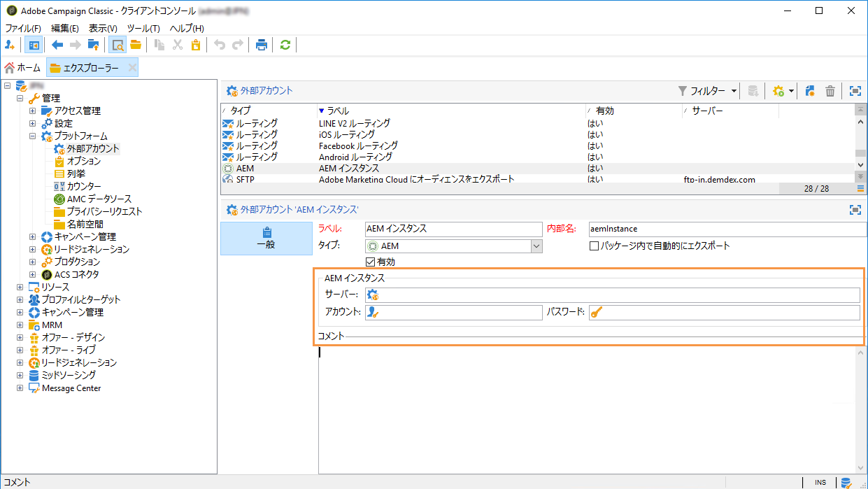Select Namespaces (名前空間) folder in tree

(85, 224)
